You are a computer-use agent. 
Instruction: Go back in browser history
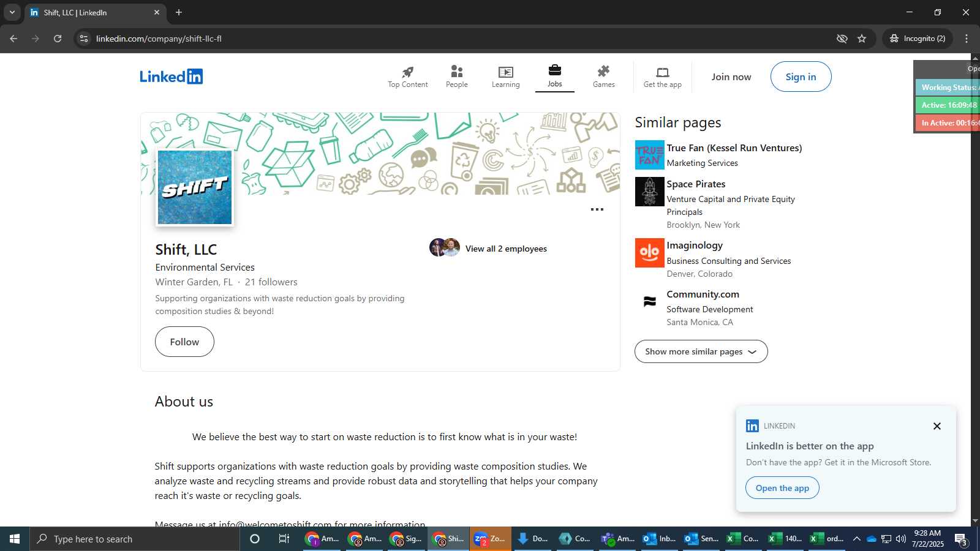(13, 39)
